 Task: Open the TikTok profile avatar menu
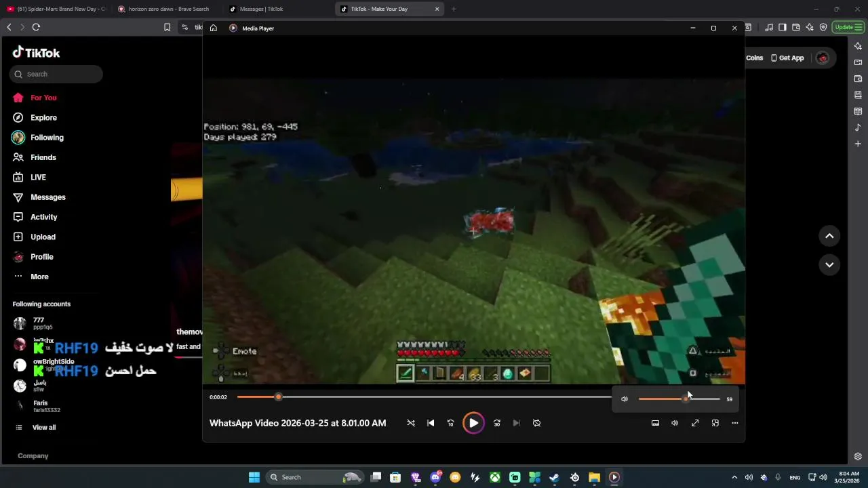(823, 58)
